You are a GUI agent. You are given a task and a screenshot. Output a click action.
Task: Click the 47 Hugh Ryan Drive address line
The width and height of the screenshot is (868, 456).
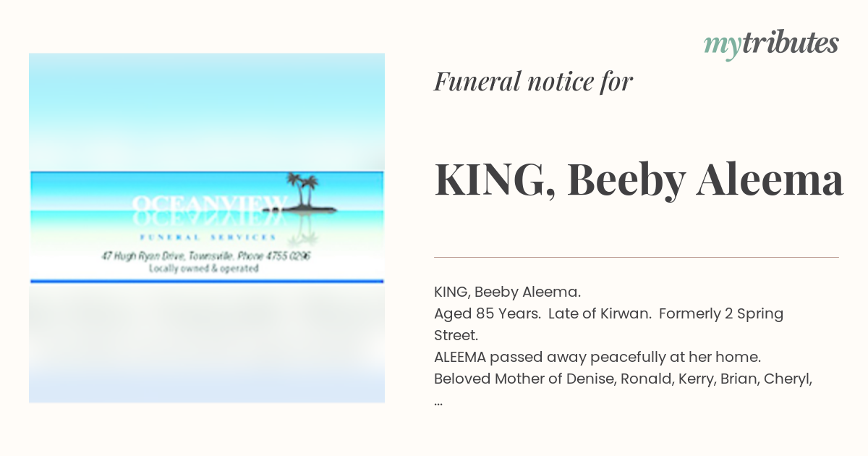coord(207,256)
